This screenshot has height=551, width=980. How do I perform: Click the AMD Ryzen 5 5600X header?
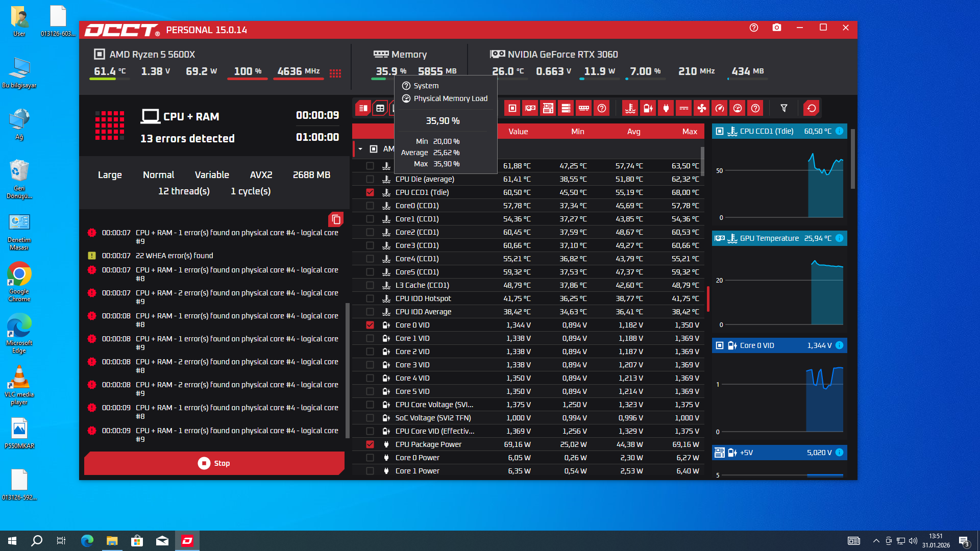[152, 55]
